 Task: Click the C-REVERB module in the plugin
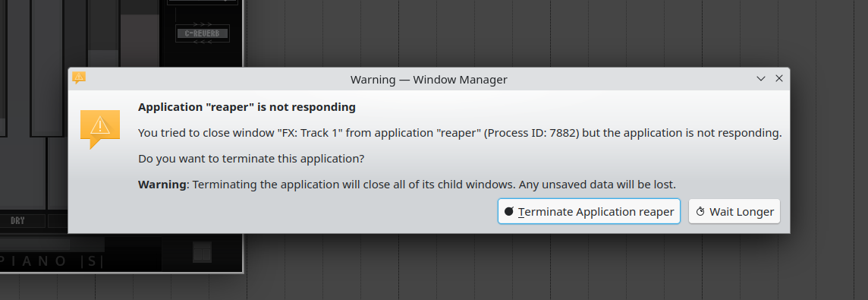tap(202, 33)
